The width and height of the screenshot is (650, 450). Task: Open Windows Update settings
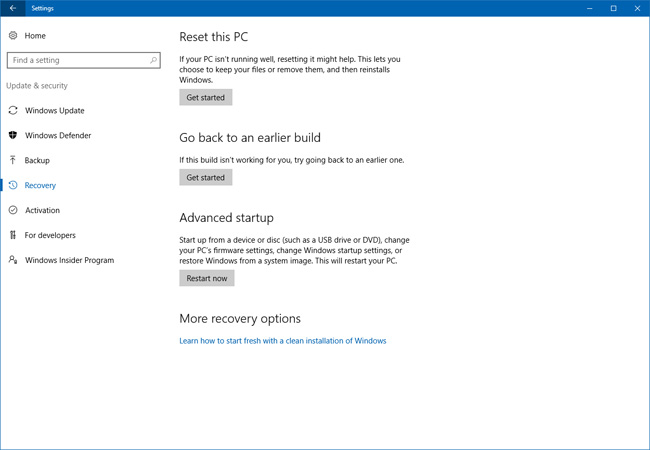(x=55, y=111)
